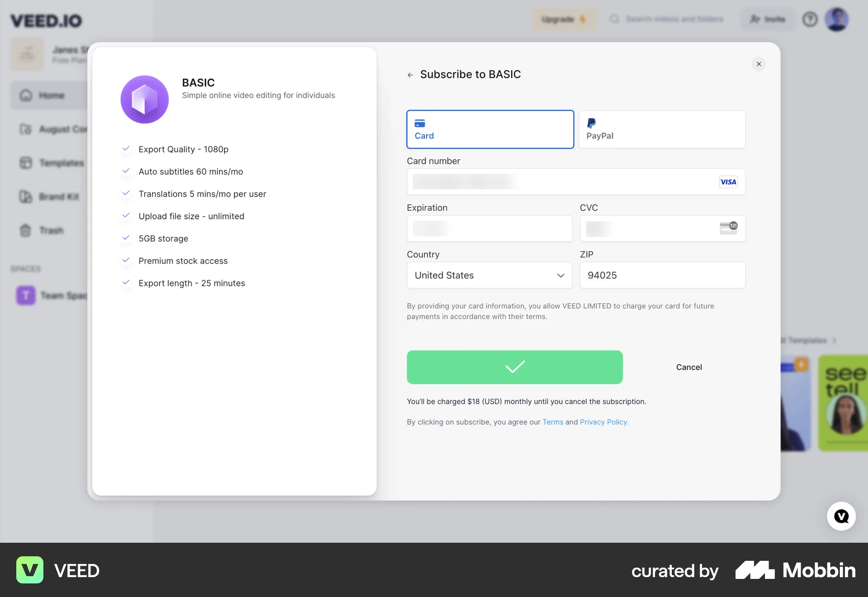Click the Invite icon in the top bar
Viewport: 868px width, 597px height.
coord(755,19)
